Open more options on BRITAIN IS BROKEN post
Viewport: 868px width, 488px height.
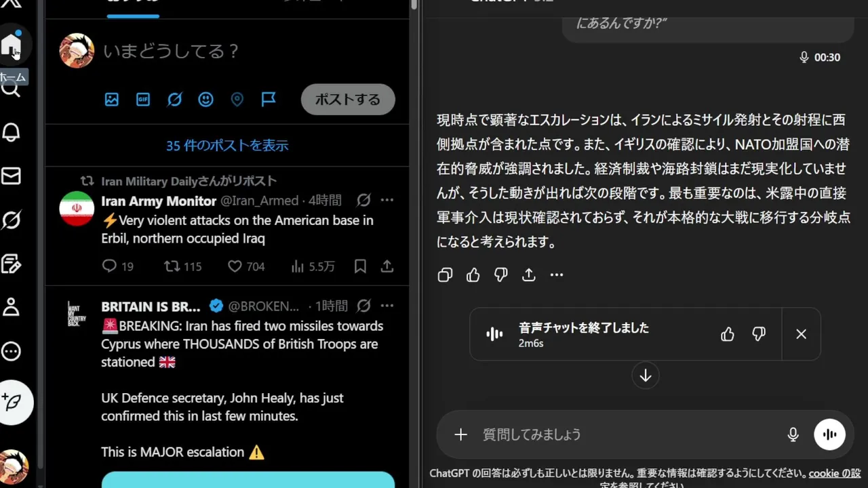[387, 306]
